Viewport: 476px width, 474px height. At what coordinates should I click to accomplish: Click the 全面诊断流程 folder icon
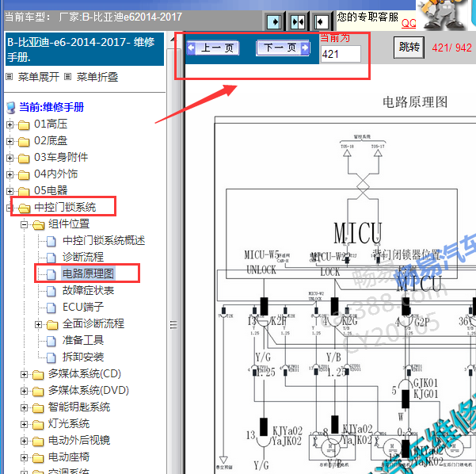pyautogui.click(x=52, y=325)
